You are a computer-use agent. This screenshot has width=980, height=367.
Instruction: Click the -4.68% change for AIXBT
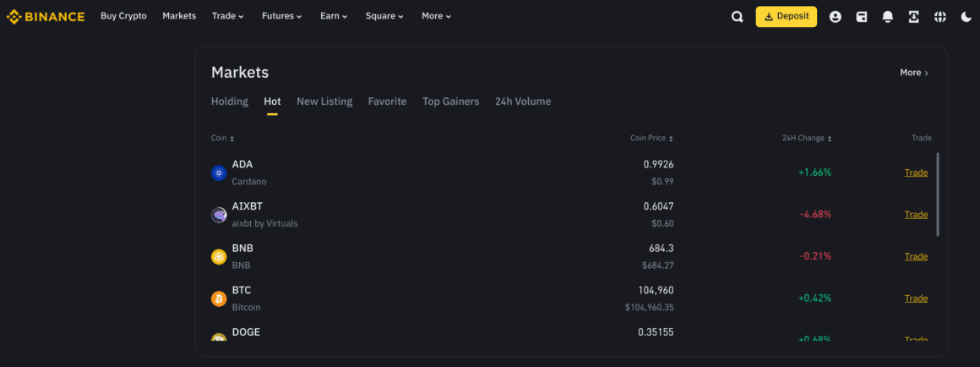click(x=815, y=215)
